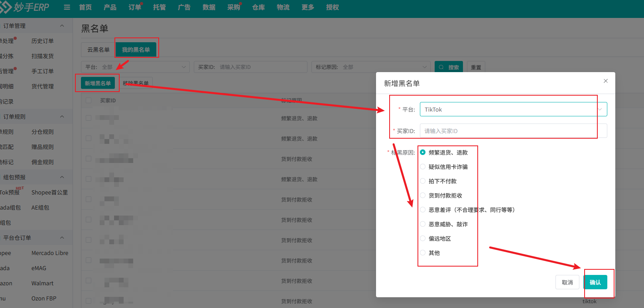Click the 重置 button
644x308 pixels.
[476, 67]
